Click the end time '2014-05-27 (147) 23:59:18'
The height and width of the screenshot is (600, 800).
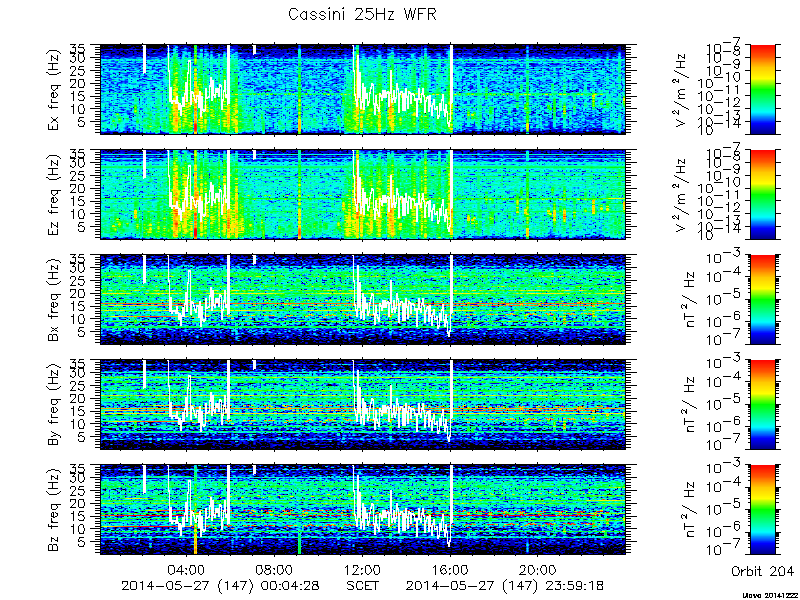click(x=505, y=585)
